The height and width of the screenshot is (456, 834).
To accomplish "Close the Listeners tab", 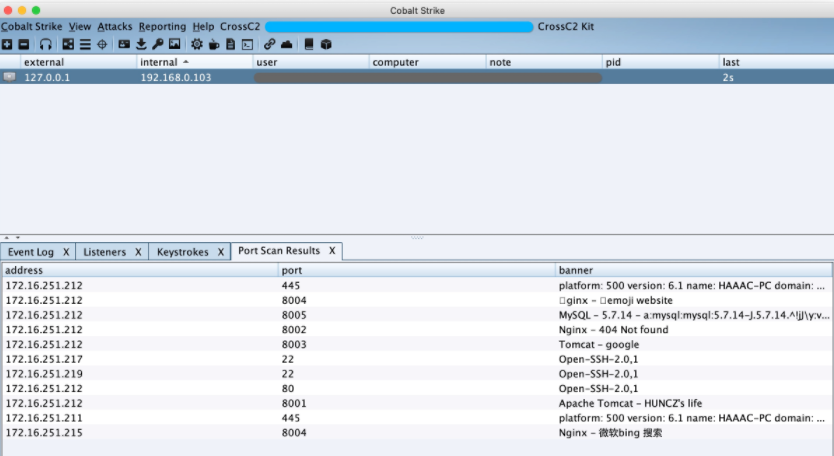I will [138, 252].
